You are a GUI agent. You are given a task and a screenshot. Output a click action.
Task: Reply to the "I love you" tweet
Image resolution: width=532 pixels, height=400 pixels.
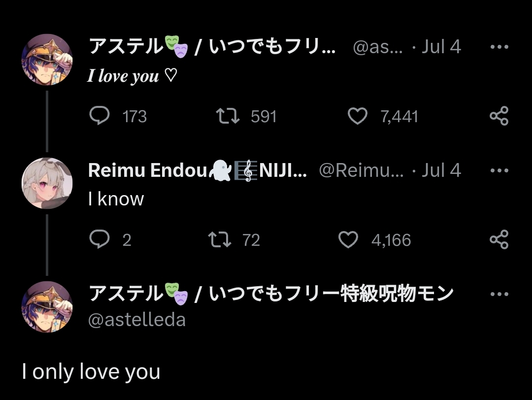pyautogui.click(x=100, y=116)
